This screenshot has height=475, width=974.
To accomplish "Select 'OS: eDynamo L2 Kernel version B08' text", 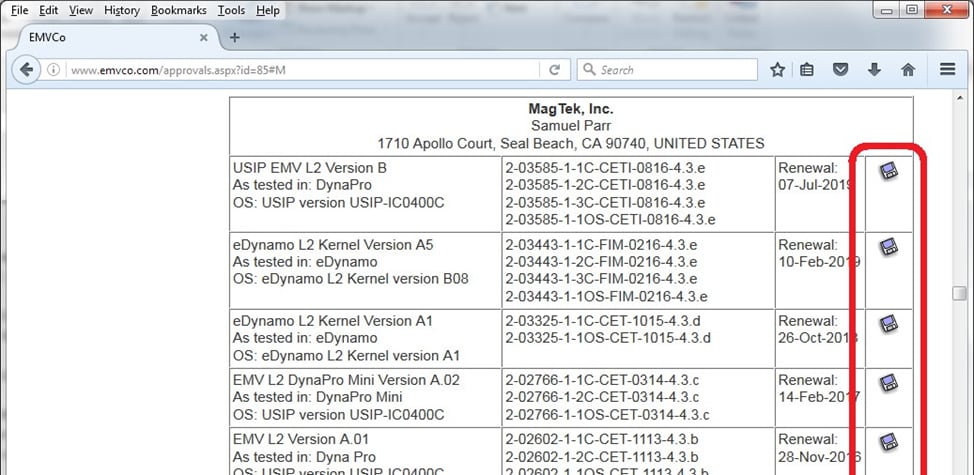I will 350,279.
